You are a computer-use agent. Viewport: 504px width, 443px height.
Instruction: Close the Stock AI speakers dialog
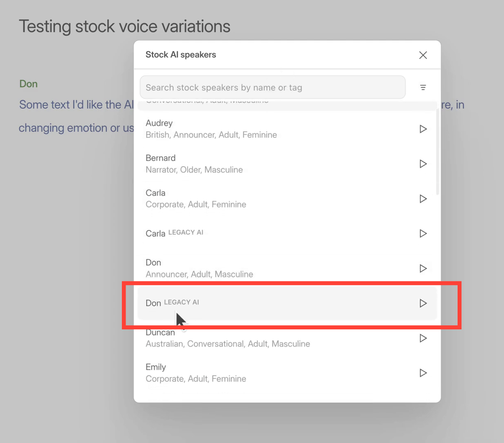click(x=423, y=55)
